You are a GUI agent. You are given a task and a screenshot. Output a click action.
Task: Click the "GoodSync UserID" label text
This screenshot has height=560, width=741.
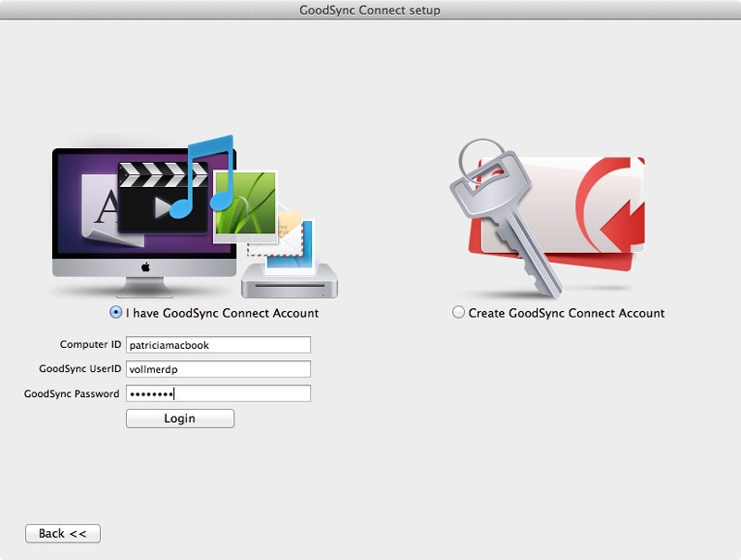(80, 368)
